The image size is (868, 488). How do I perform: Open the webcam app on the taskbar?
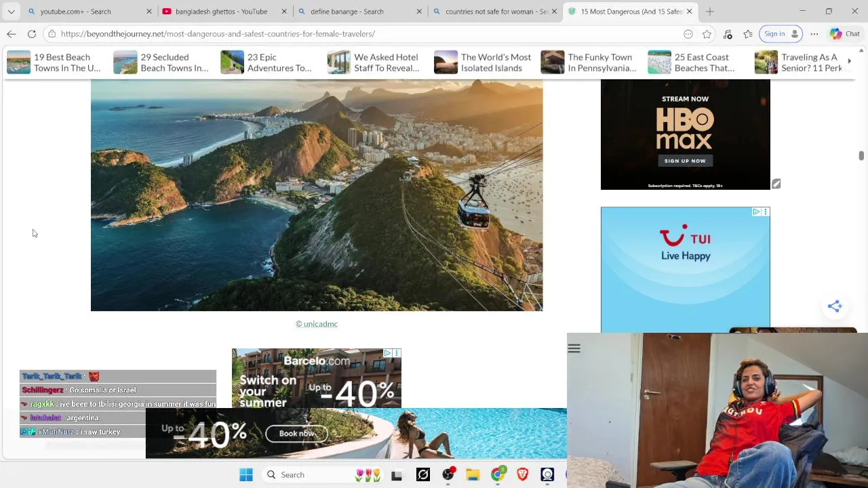pyautogui.click(x=547, y=475)
